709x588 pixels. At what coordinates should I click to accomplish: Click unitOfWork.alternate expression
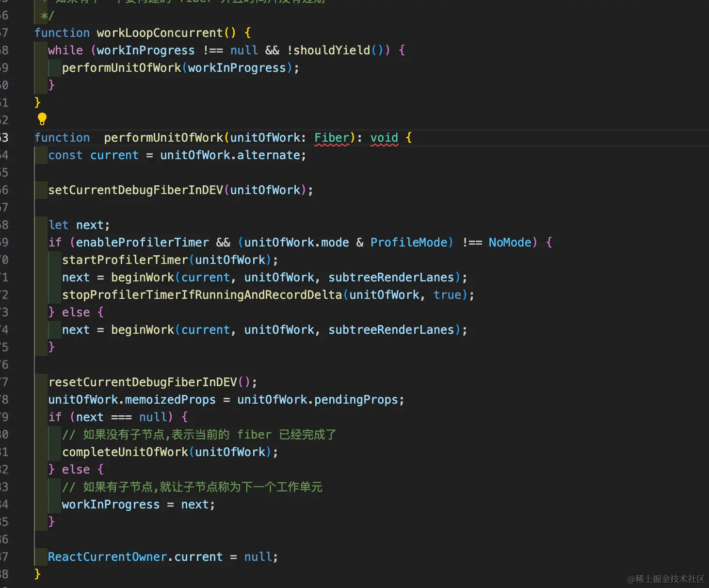click(x=230, y=155)
